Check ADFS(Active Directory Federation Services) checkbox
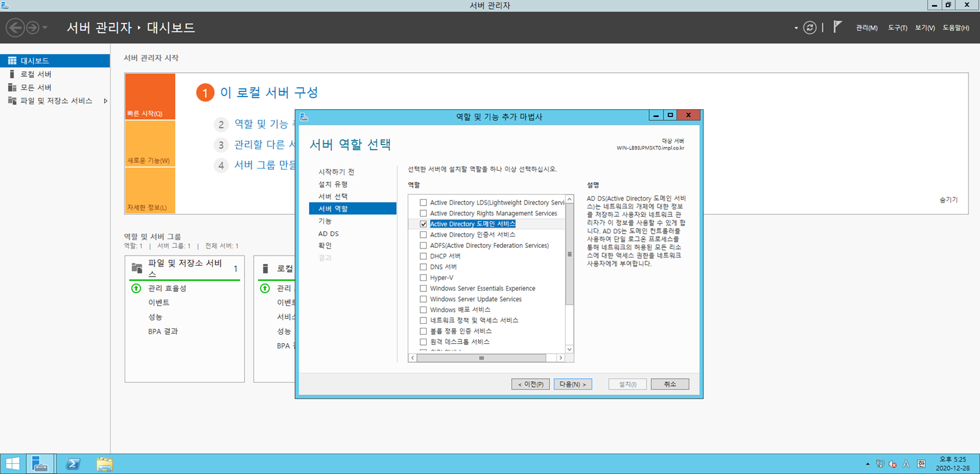Viewport: 980px width, 474px height. pyautogui.click(x=423, y=245)
